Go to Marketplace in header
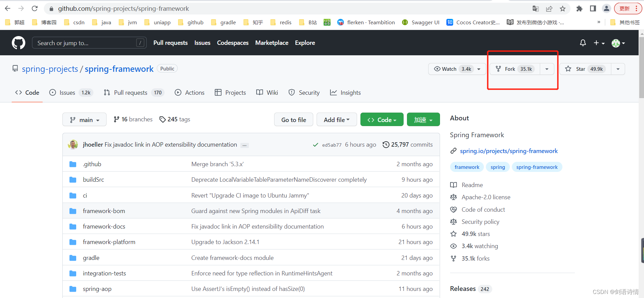 pyautogui.click(x=272, y=43)
